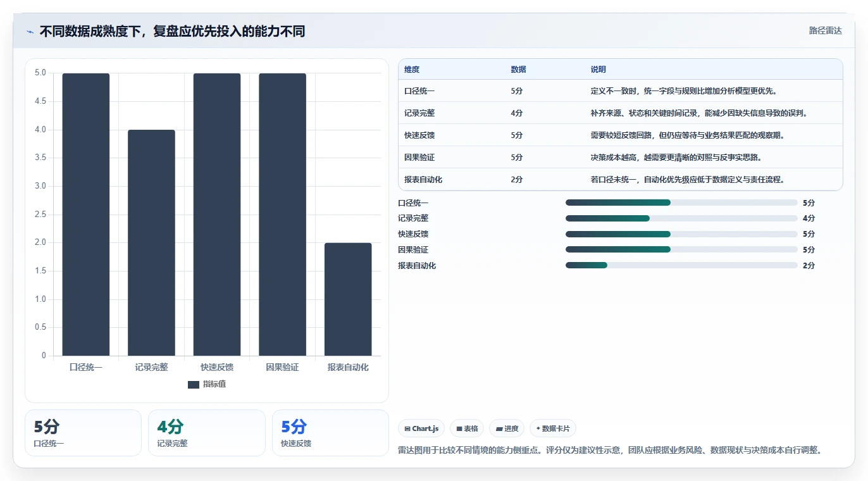Click the 快速反馈 bar in the bar chart
The height and width of the screenshot is (481, 868).
217,215
